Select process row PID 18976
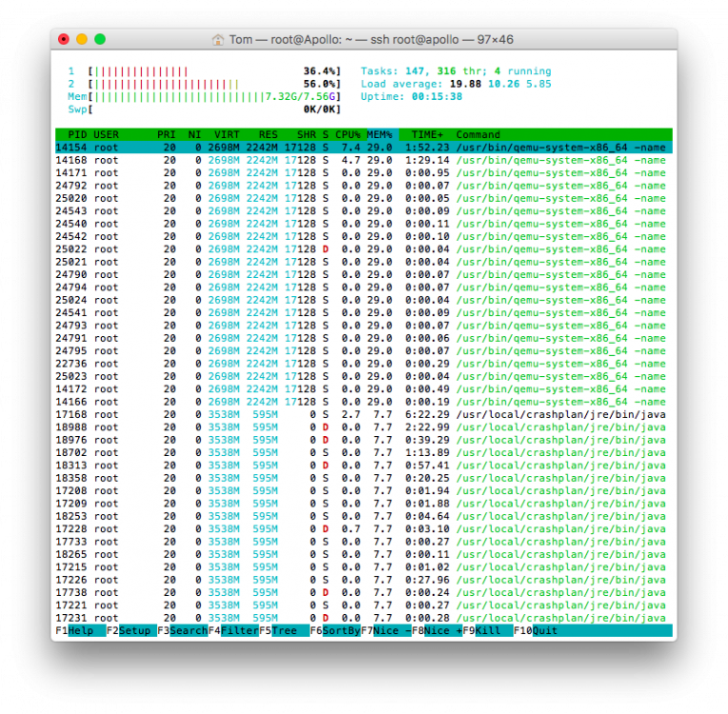The height and width of the screenshot is (714, 728). click(x=364, y=440)
